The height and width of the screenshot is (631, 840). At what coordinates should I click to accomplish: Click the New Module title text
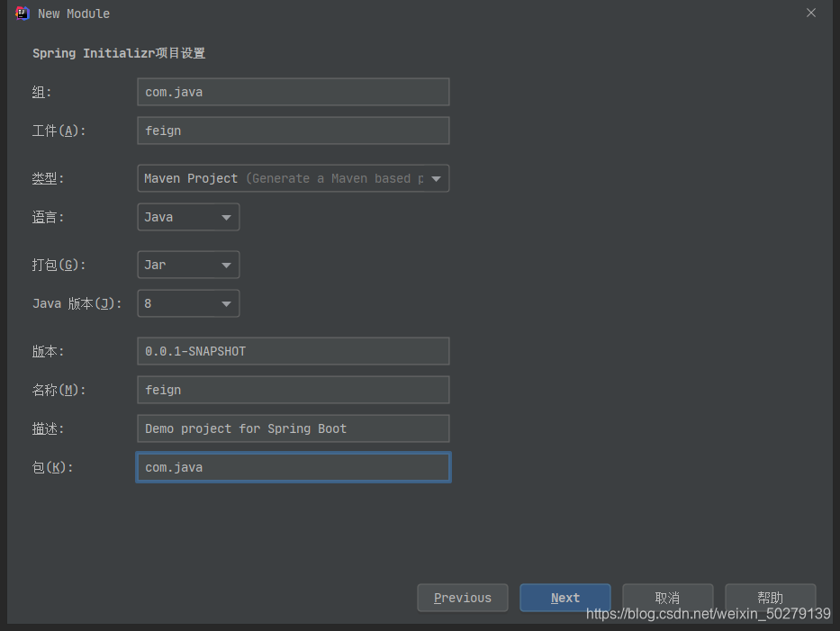[x=74, y=14]
